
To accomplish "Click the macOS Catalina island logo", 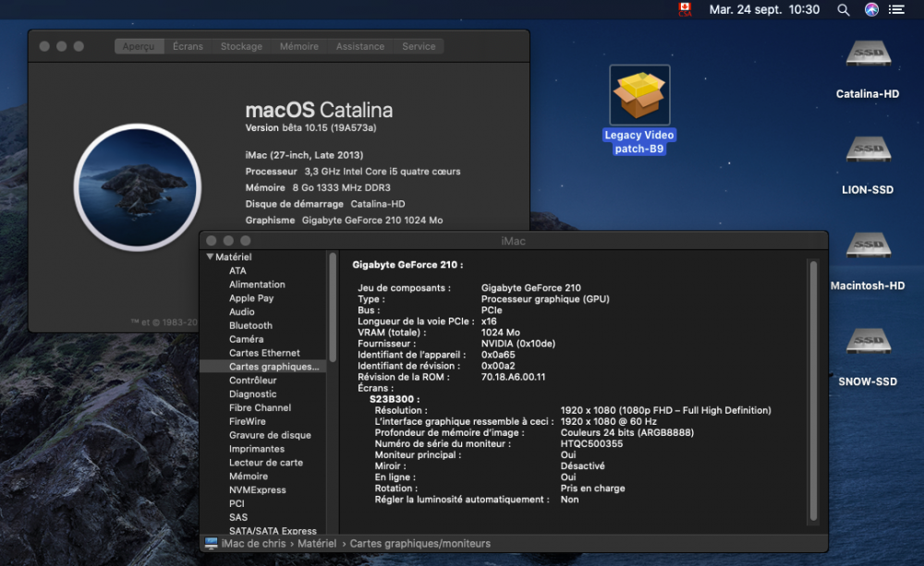I will tap(138, 187).
